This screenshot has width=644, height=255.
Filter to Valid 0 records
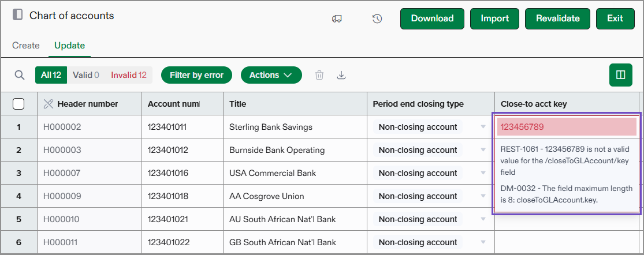[x=86, y=75]
